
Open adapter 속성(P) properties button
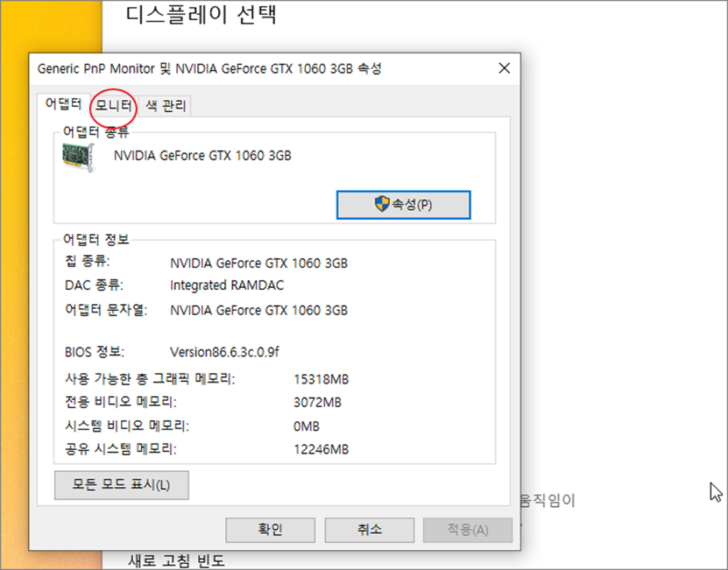click(x=404, y=205)
